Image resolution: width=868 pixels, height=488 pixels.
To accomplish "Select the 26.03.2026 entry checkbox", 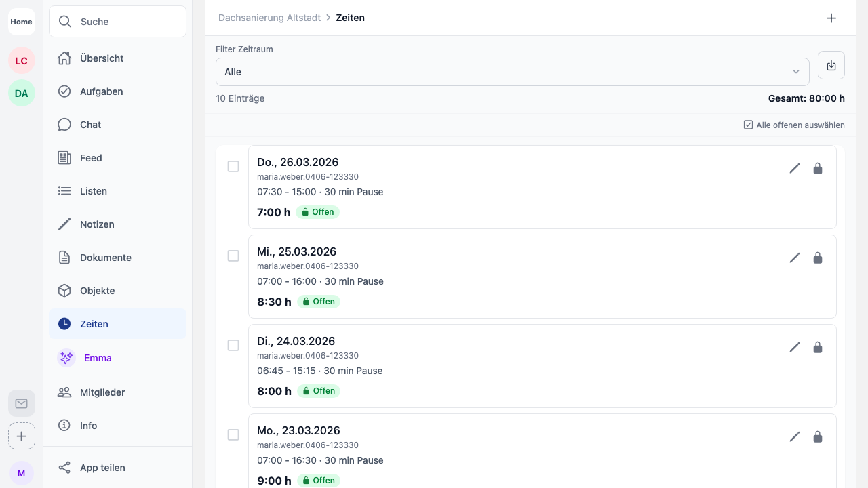I will click(x=233, y=167).
